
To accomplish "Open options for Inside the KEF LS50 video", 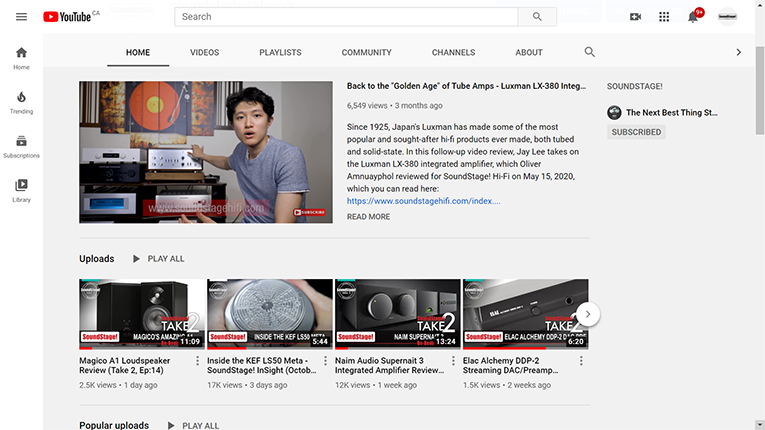I will coord(325,361).
